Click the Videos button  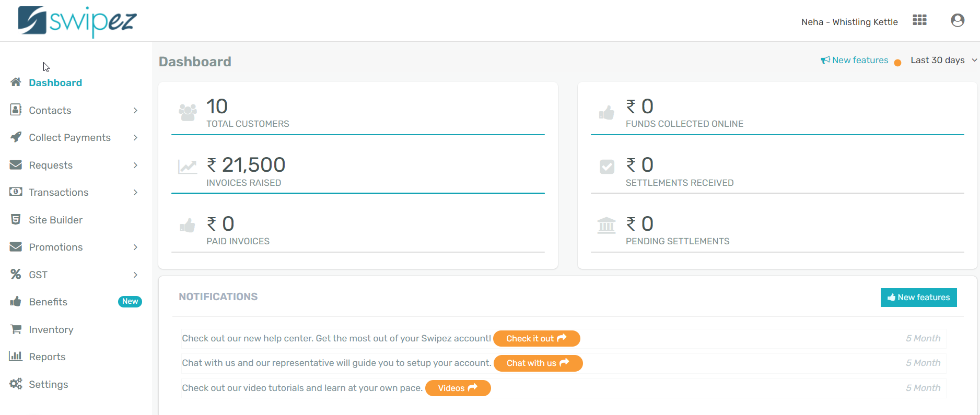click(x=458, y=388)
